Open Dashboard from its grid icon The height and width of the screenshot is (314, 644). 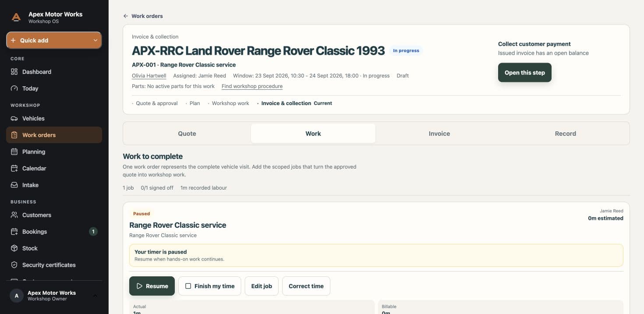point(14,72)
